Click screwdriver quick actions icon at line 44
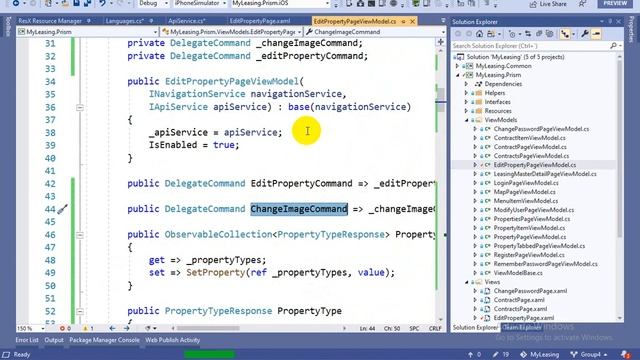The height and width of the screenshot is (360, 640). [x=62, y=209]
